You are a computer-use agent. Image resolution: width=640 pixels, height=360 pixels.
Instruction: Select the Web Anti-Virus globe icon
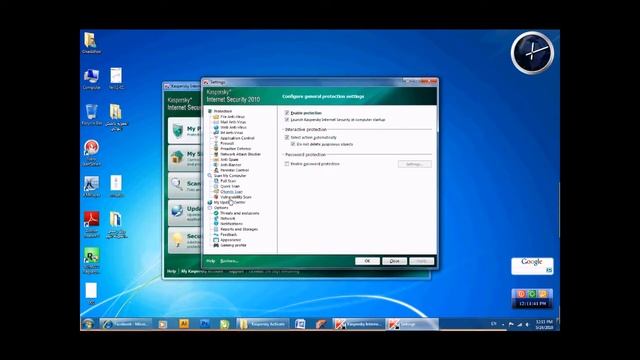(216, 127)
